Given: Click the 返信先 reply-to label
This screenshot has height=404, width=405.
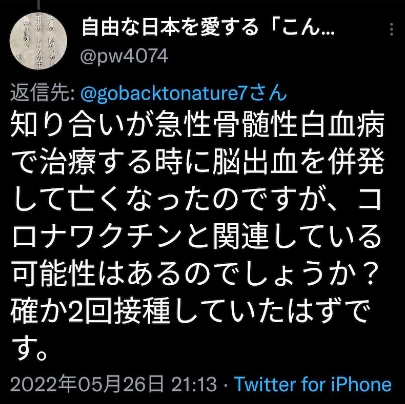Looking at the screenshot, I should pos(42,94).
